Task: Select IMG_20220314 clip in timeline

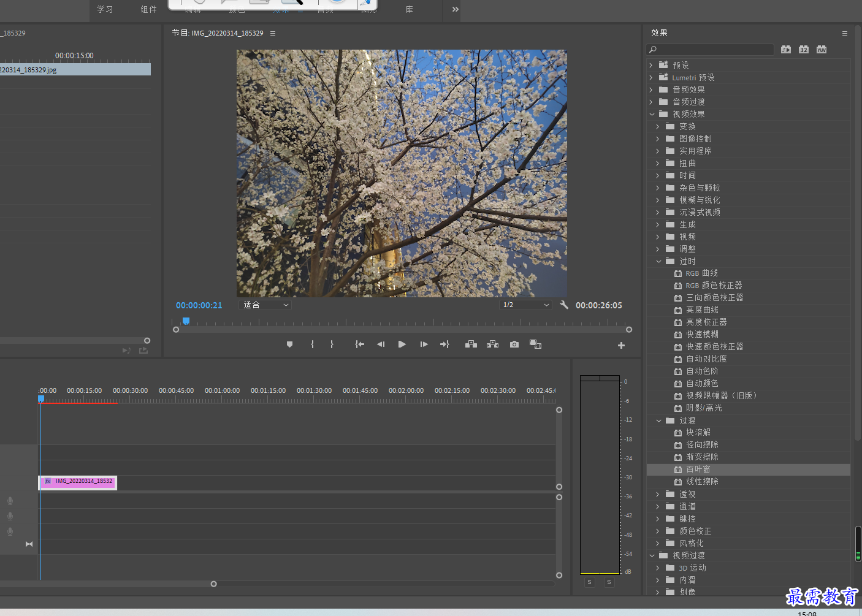Action: 78,482
